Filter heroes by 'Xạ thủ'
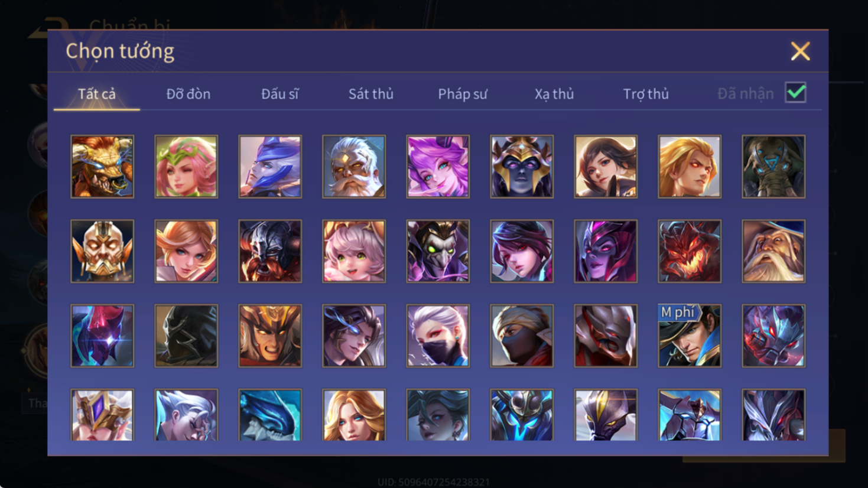This screenshot has height=488, width=868. [x=554, y=94]
